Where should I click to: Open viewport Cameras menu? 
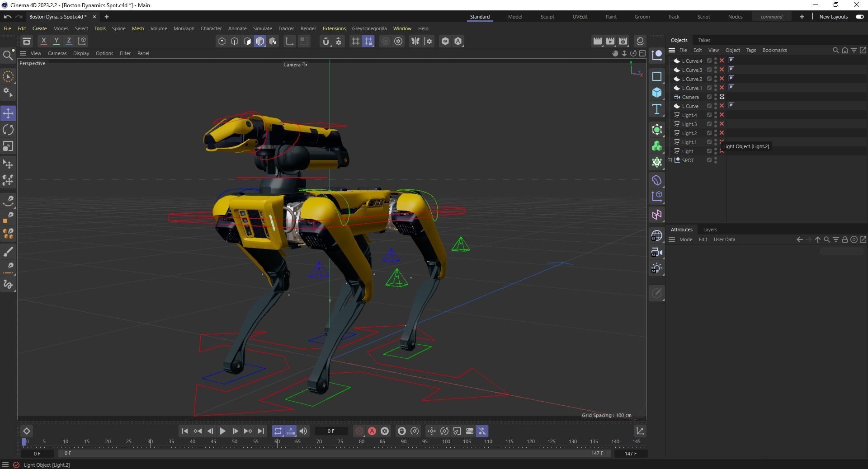tap(57, 53)
